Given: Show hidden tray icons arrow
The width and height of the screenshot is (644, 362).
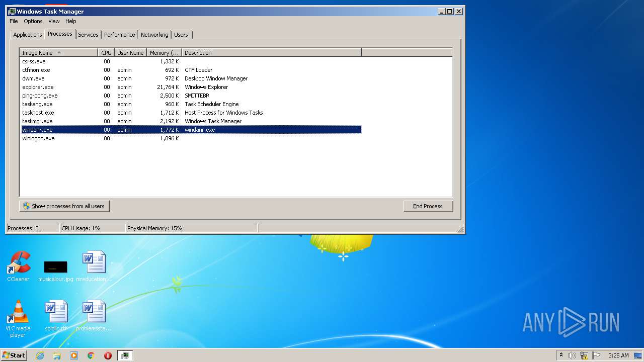Looking at the screenshot, I should pos(561,355).
